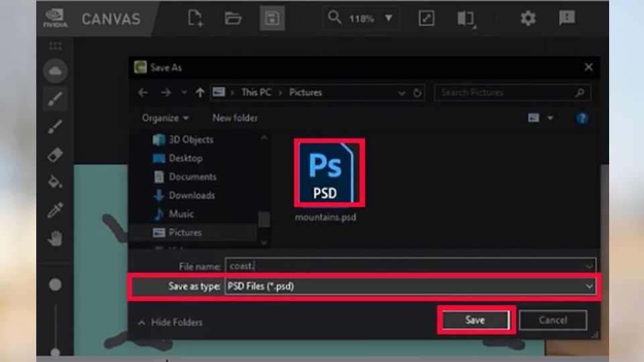Open the view options dropdown arrow
644x362 pixels.
[x=550, y=118]
